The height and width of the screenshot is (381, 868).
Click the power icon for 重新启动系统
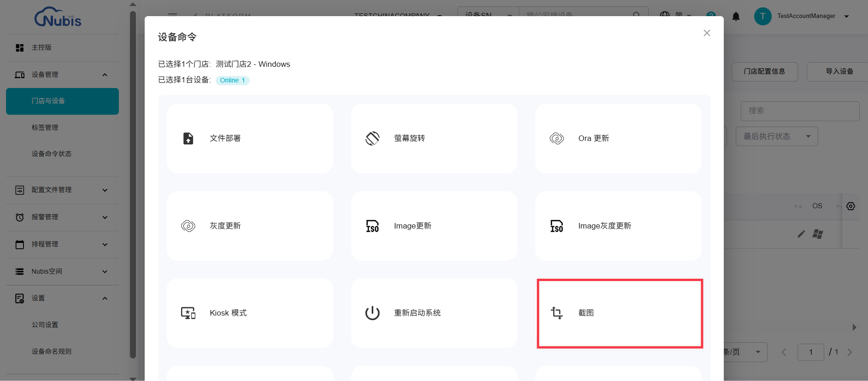click(372, 313)
